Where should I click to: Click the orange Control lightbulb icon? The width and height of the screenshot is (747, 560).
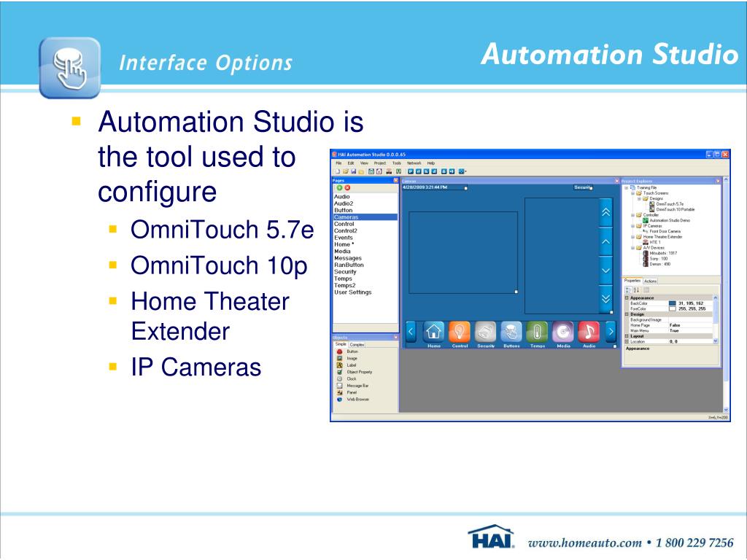(x=460, y=332)
